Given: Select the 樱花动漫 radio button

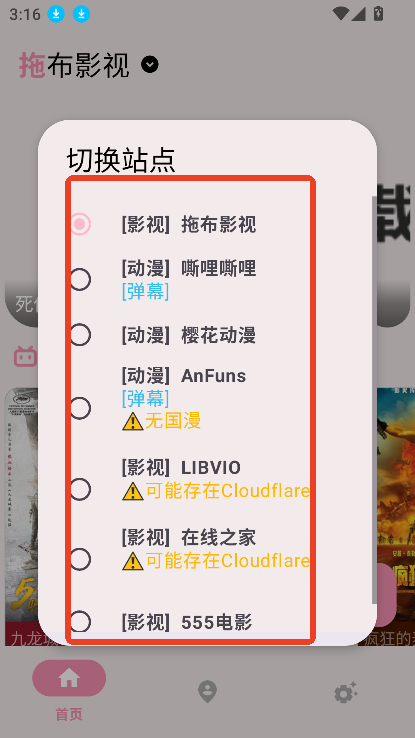Looking at the screenshot, I should [80, 335].
